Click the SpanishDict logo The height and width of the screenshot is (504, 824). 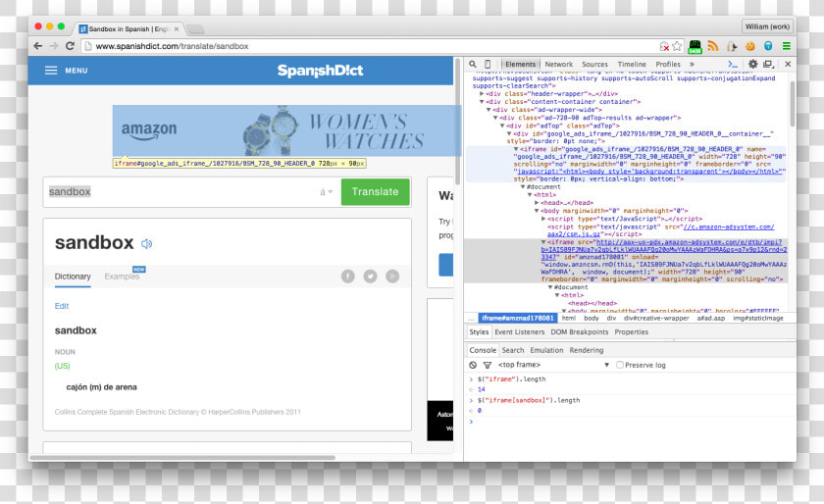(x=320, y=71)
